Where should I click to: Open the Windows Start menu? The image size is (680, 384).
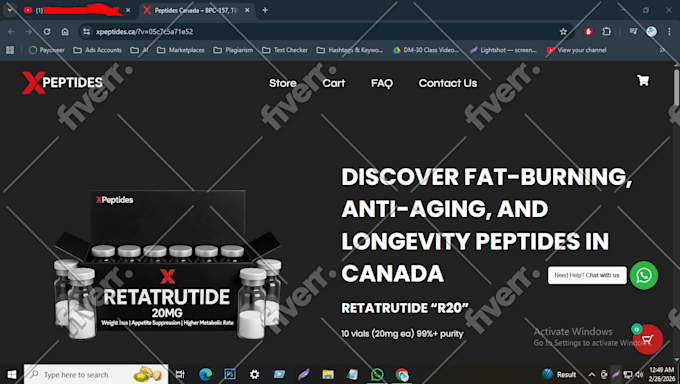click(x=12, y=374)
